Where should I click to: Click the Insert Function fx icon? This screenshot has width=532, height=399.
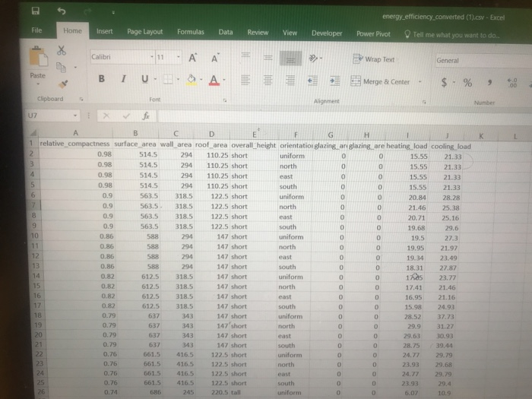pos(146,116)
